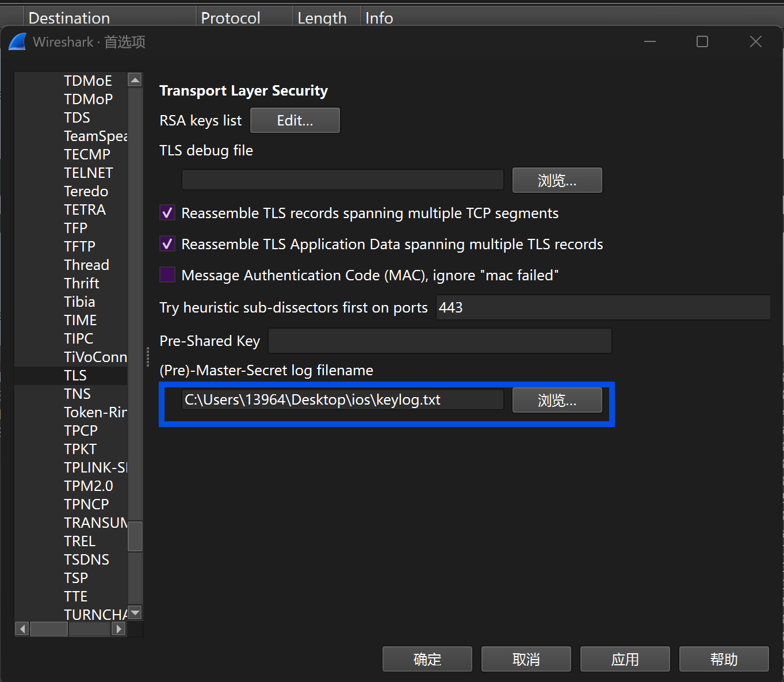Click the Pre-Shared Key input field
Screen dimensions: 784x682
pos(440,341)
